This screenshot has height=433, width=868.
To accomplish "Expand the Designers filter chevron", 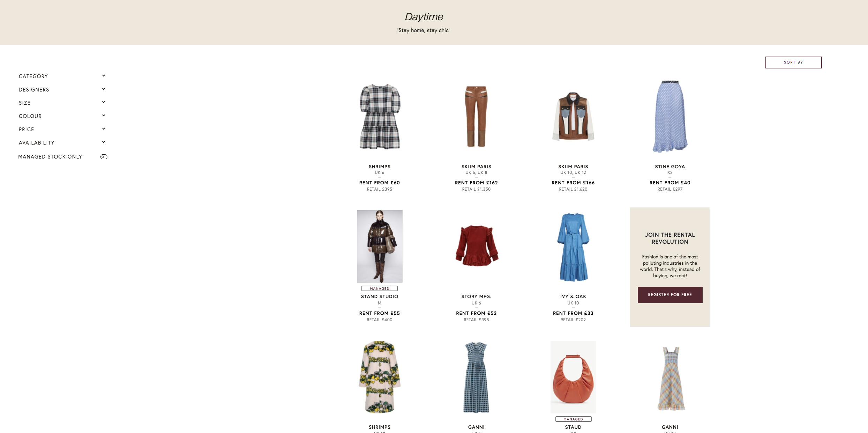I will click(x=104, y=89).
